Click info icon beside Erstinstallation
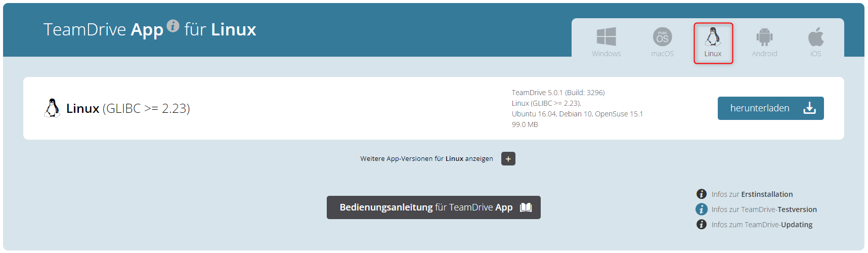The width and height of the screenshot is (868, 253). (x=701, y=194)
